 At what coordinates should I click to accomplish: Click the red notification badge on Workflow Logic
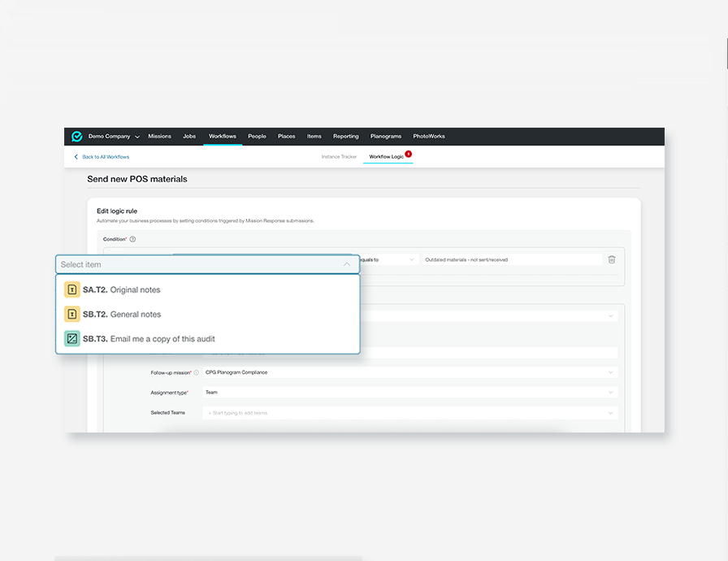pyautogui.click(x=408, y=154)
